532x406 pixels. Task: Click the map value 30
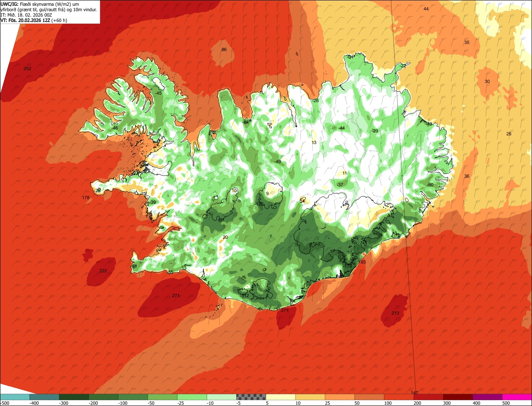tap(487, 81)
